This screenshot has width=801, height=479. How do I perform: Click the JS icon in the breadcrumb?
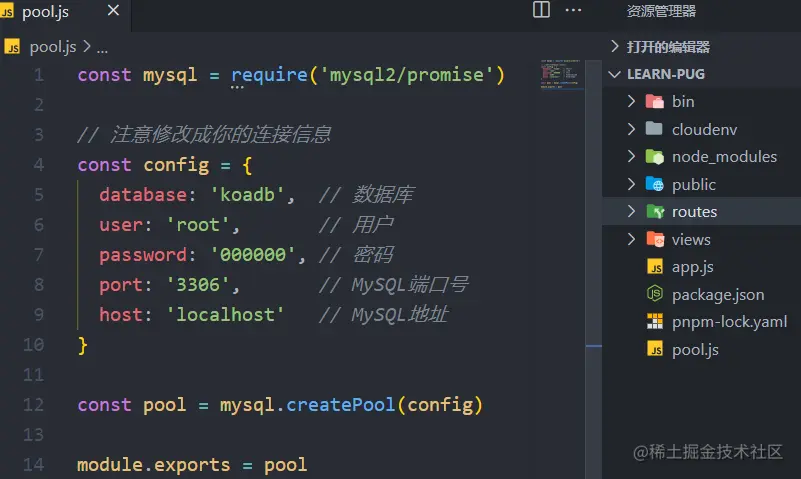point(12,47)
